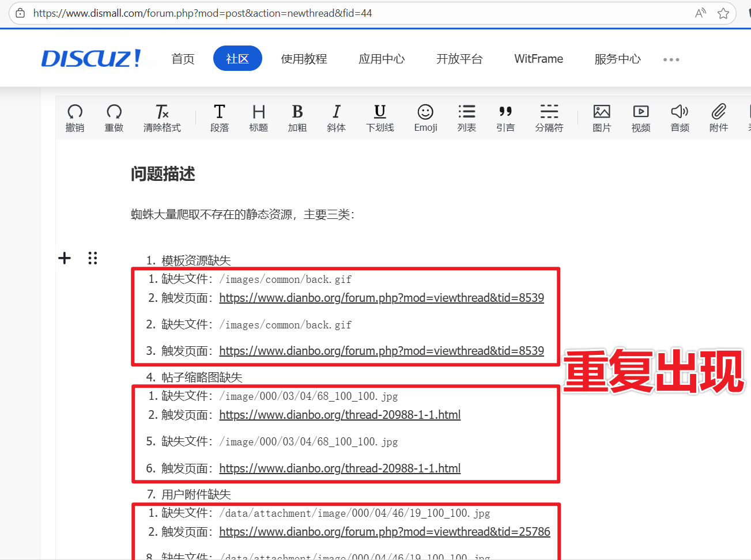Insert an image with 图片 tool
The height and width of the screenshot is (560, 751).
click(x=602, y=118)
